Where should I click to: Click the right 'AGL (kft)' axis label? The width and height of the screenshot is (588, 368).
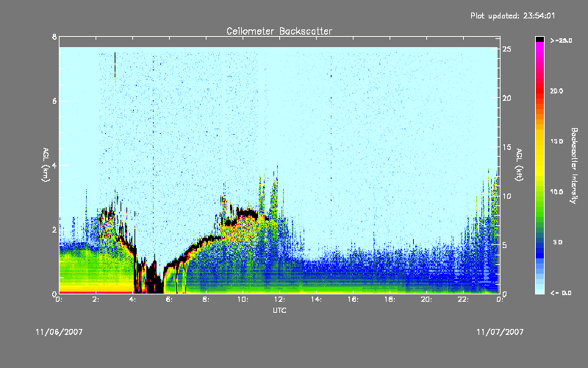519,165
